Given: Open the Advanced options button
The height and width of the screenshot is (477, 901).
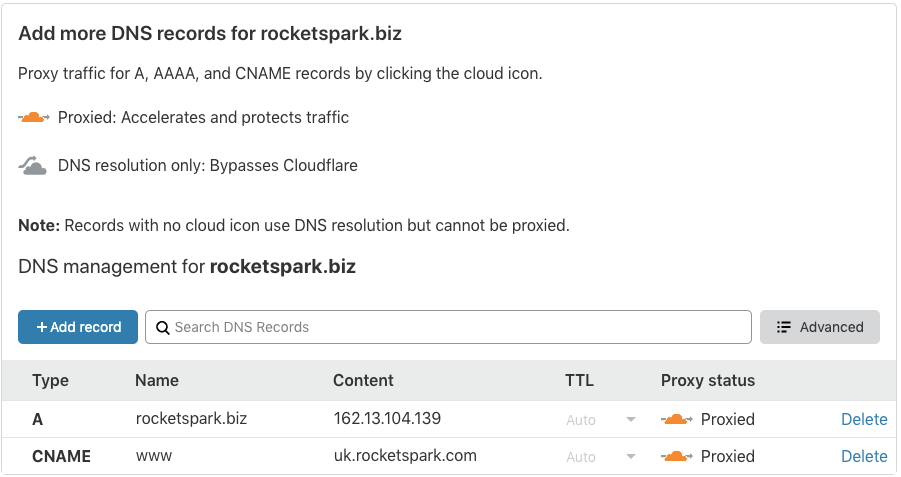Looking at the screenshot, I should (820, 327).
